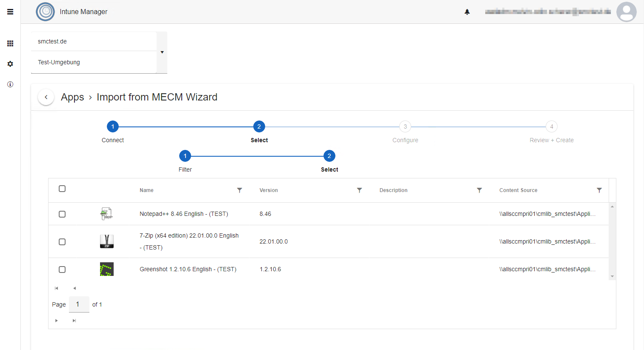Check the 7-Zip row checkbox
This screenshot has width=644, height=350.
point(62,242)
